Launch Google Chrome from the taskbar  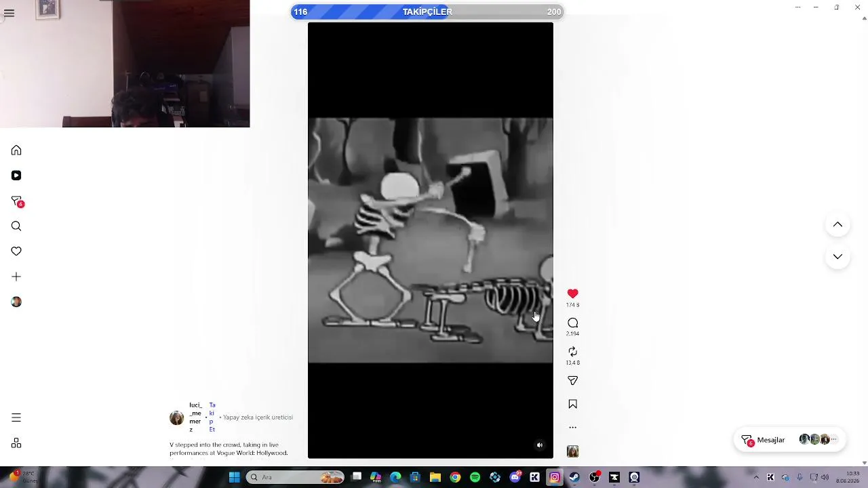point(455,477)
